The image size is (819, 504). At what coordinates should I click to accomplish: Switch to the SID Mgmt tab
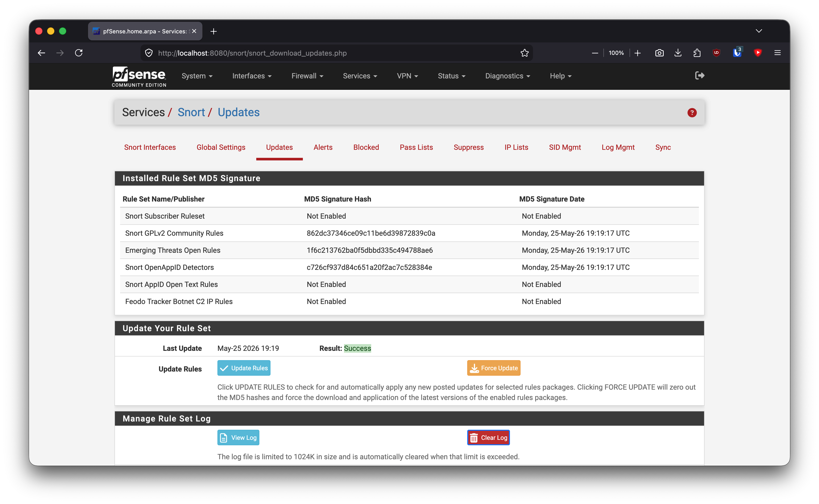(565, 147)
